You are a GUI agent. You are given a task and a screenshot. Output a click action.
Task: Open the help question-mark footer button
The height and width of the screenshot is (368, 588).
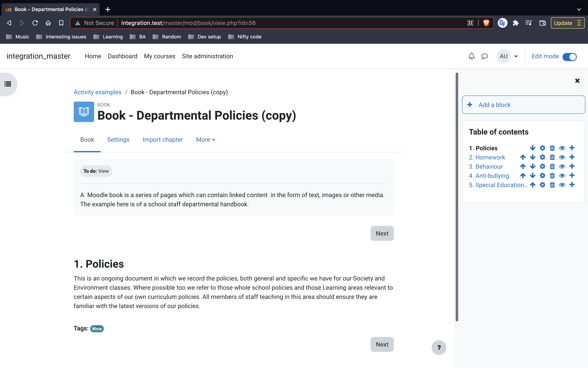pos(439,348)
